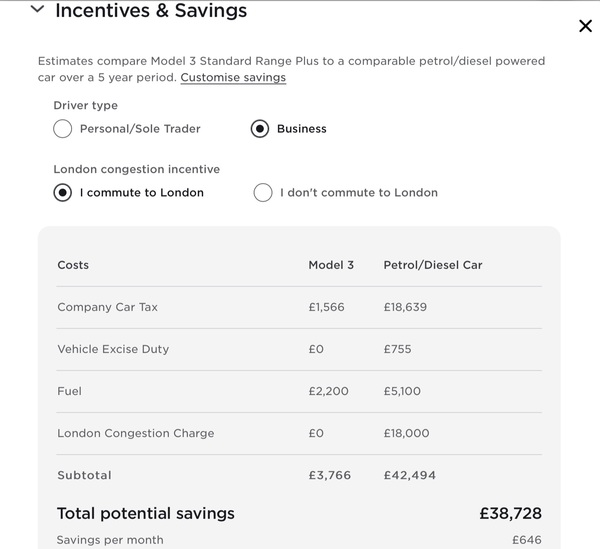Click the Subtotal row label
This screenshot has height=549, width=600.
pos(84,475)
